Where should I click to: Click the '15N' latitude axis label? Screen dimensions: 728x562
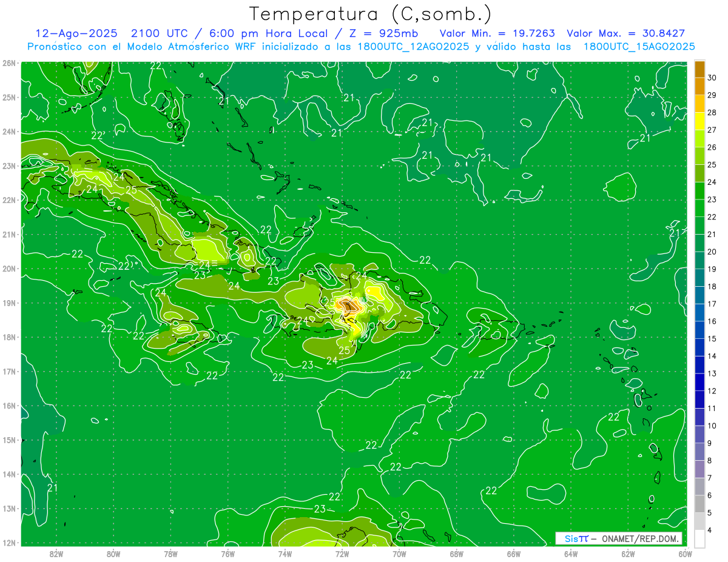pos(9,440)
